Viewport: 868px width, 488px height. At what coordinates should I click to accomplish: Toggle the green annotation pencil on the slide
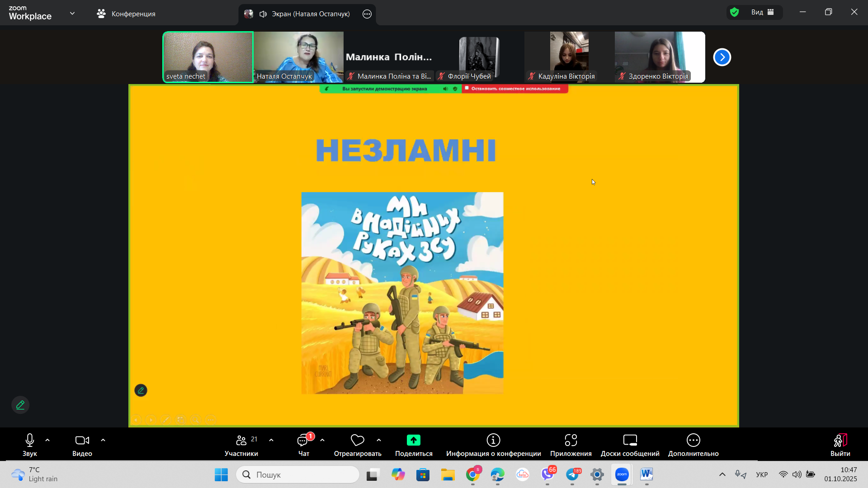[141, 390]
